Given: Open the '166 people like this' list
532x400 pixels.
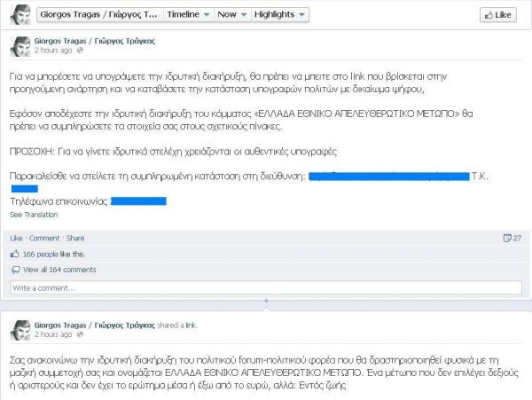Looking at the screenshot, I should [x=54, y=255].
